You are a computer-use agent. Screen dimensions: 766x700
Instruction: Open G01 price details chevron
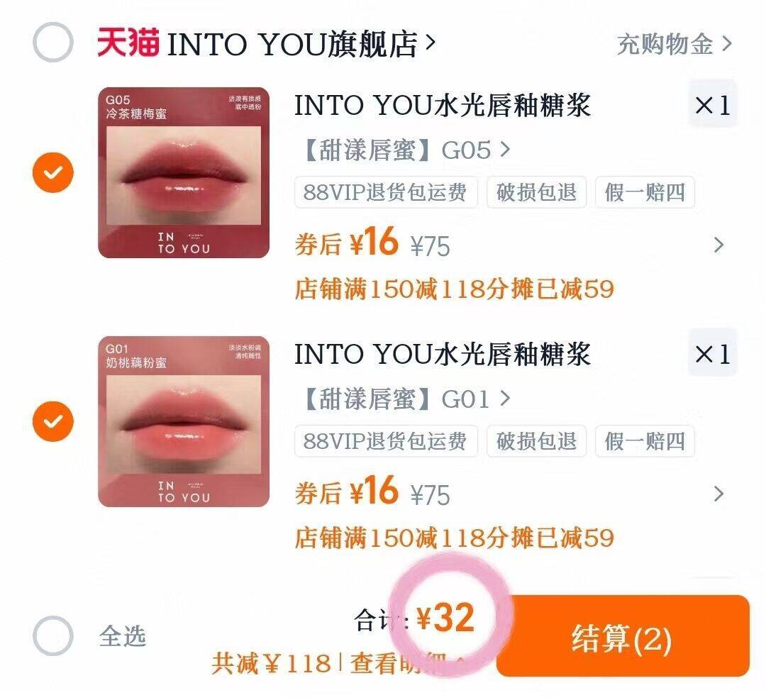click(718, 494)
